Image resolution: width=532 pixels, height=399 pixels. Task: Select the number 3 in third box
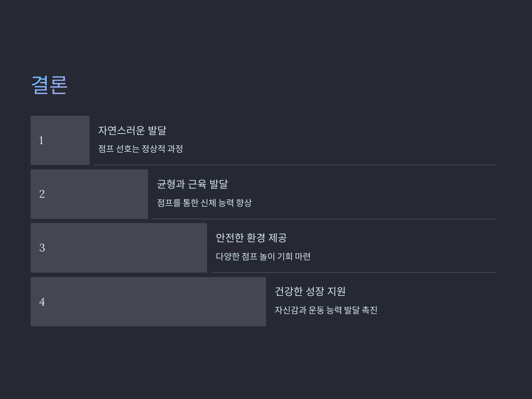tap(42, 248)
